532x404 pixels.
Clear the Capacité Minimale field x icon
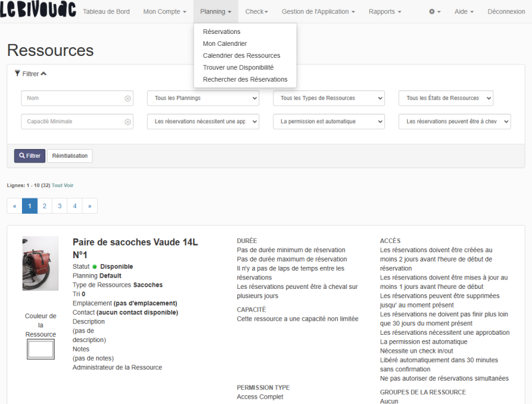pos(128,122)
